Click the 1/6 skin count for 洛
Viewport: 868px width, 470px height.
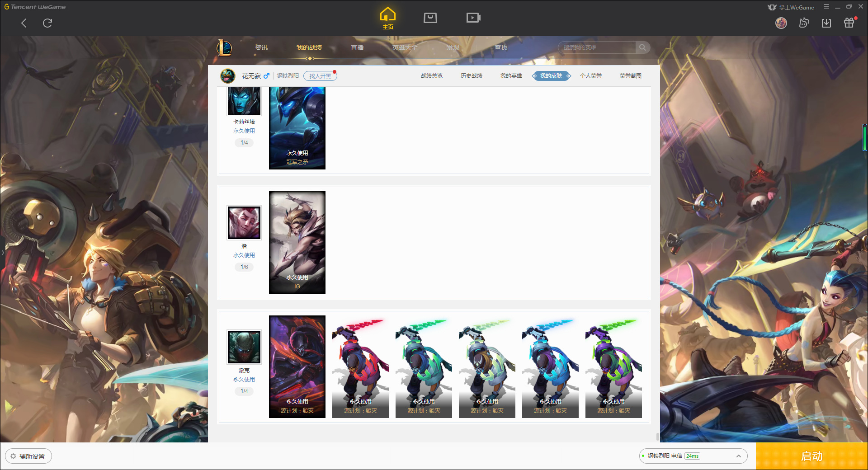[x=244, y=267]
